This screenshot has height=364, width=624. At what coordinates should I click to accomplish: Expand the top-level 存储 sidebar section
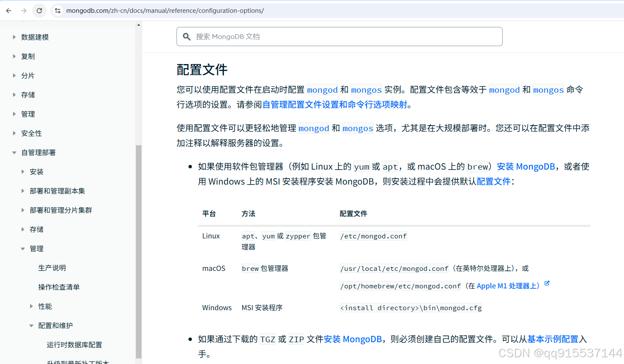(x=14, y=95)
